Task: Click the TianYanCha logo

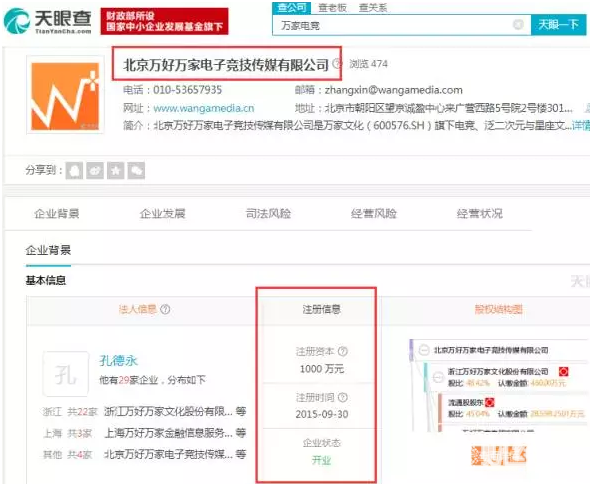Action: coord(48,22)
